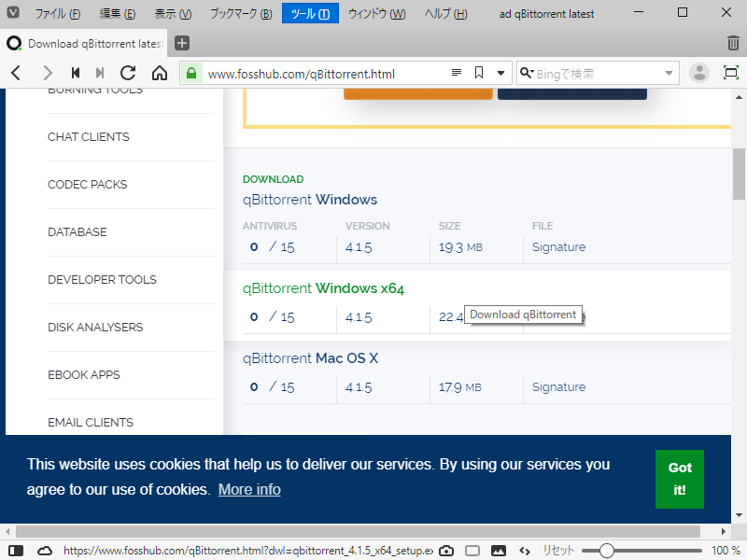Download qBittorrent Windows x64 installer
Image resolution: width=747 pixels, height=560 pixels.
tap(323, 288)
